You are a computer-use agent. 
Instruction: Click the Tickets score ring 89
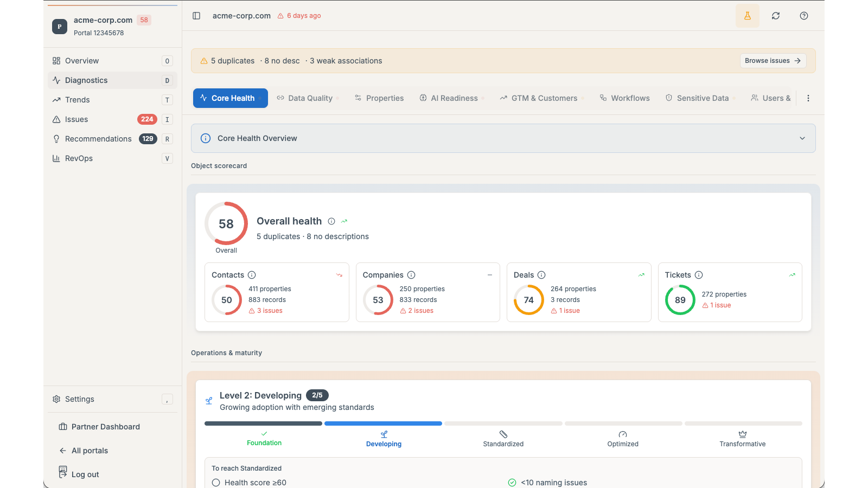tap(680, 300)
